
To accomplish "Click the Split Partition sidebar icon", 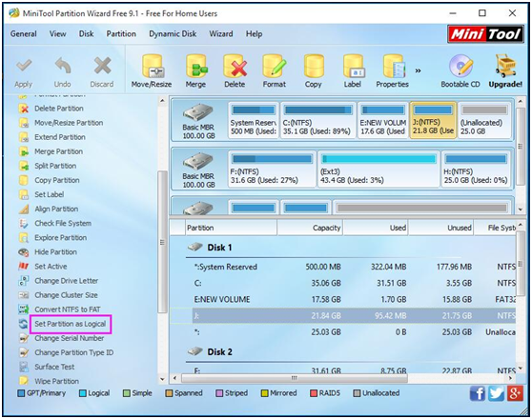I will [24, 166].
